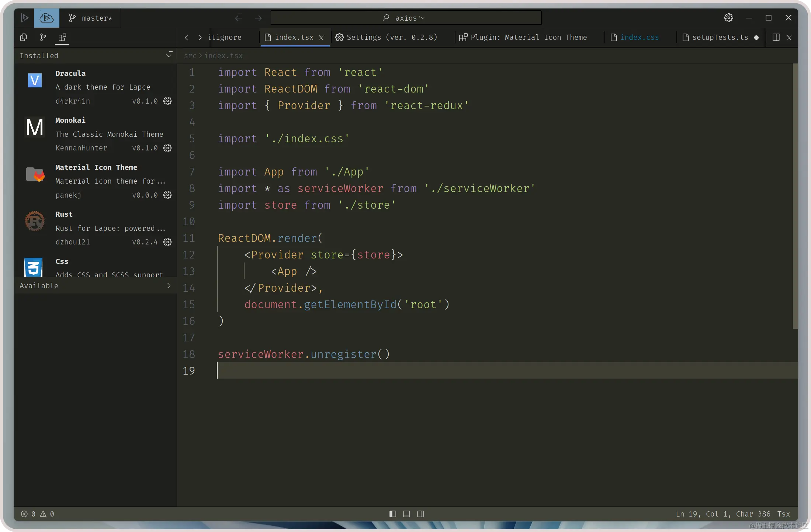Image resolution: width=811 pixels, height=532 pixels.
Task: Close the index.tsx tab
Action: (321, 37)
